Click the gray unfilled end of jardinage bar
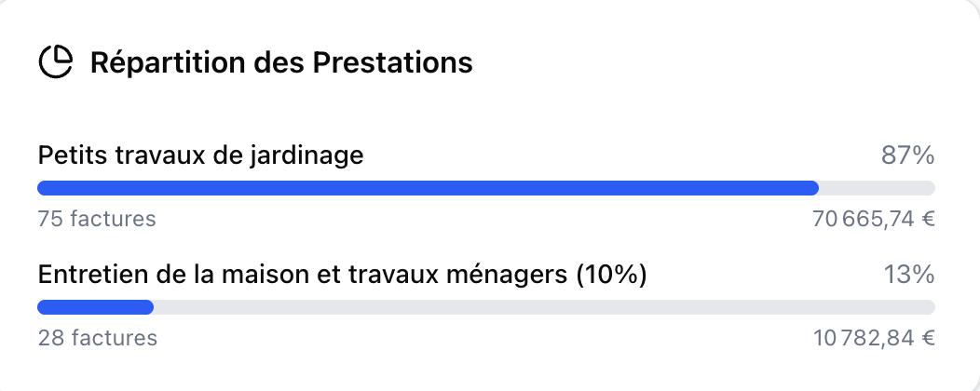This screenshot has width=980, height=391. (877, 188)
